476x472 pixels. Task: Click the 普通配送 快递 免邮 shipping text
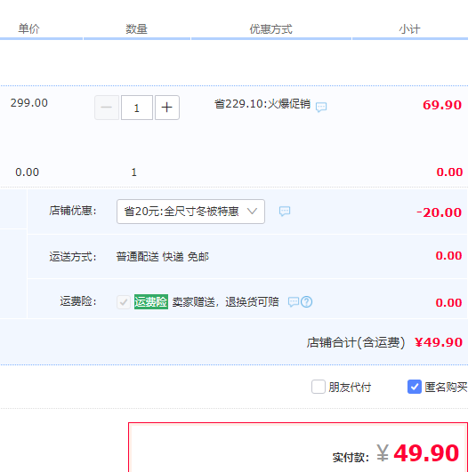pyautogui.click(x=163, y=257)
